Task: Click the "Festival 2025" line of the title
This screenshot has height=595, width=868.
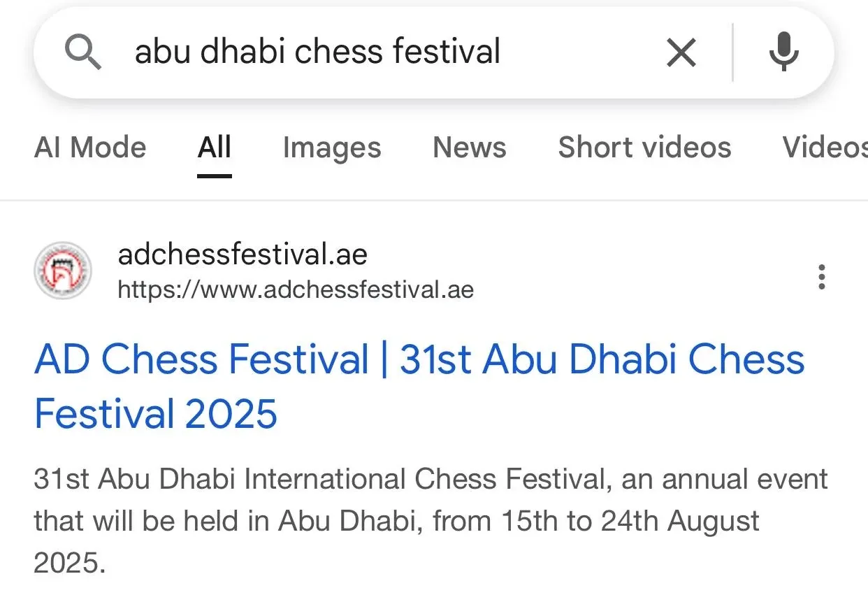Action: (x=156, y=413)
